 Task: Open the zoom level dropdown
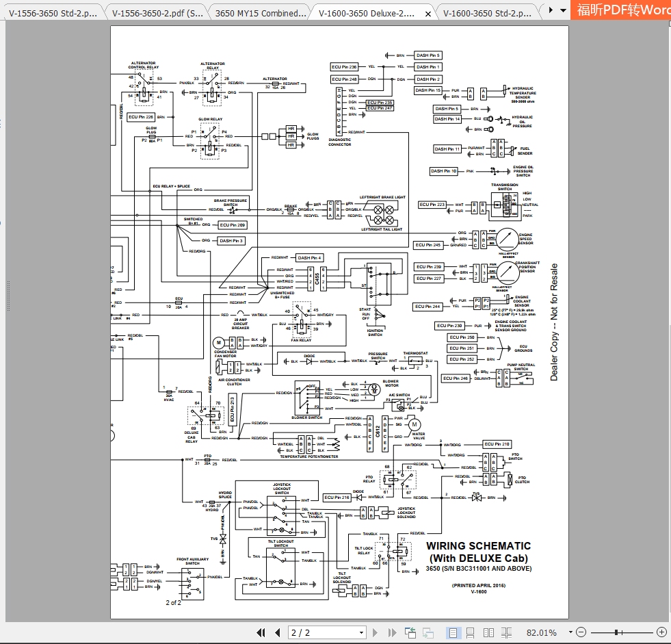coord(570,632)
